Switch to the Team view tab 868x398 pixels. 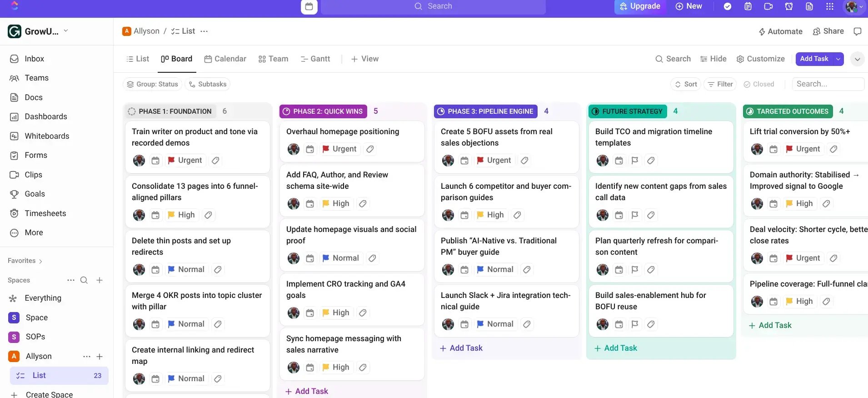point(273,59)
